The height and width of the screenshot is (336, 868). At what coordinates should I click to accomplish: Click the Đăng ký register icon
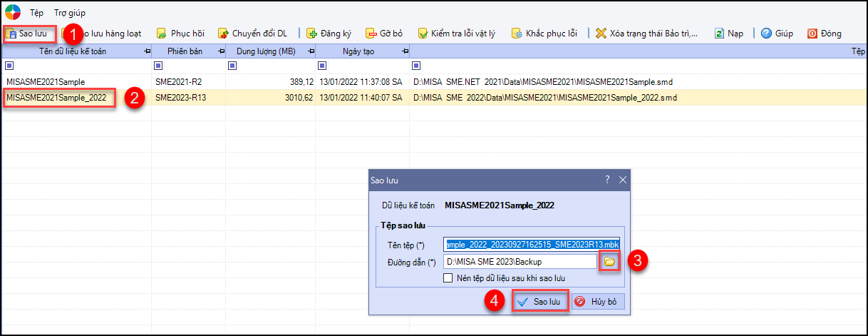[311, 34]
